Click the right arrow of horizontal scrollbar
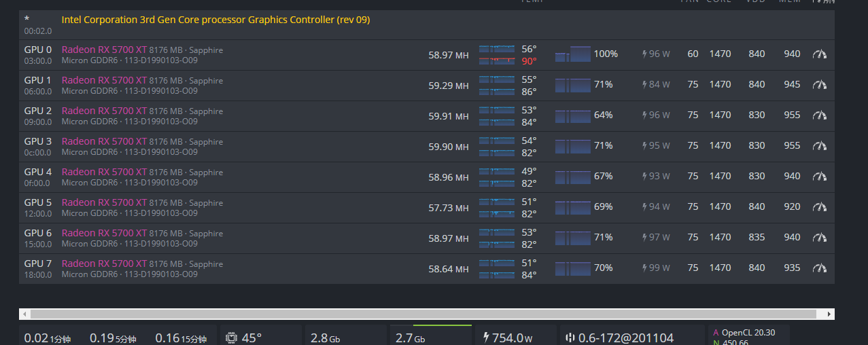868x345 pixels. click(829, 314)
